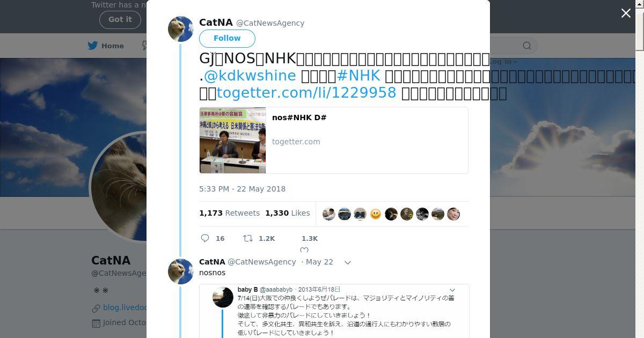This screenshot has width=644, height=338.
Task: Open the togetter.com/li/1229958 link
Action: [306, 93]
